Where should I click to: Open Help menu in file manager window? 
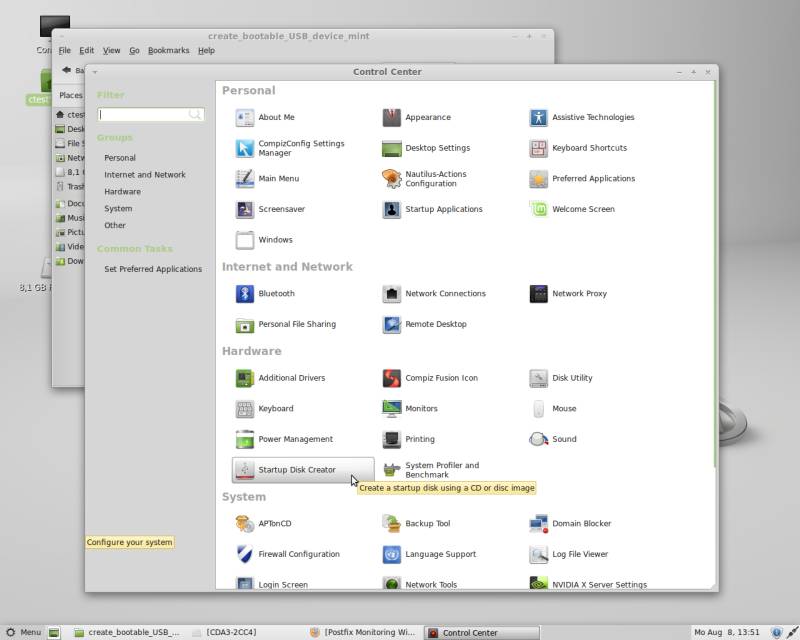point(207,51)
